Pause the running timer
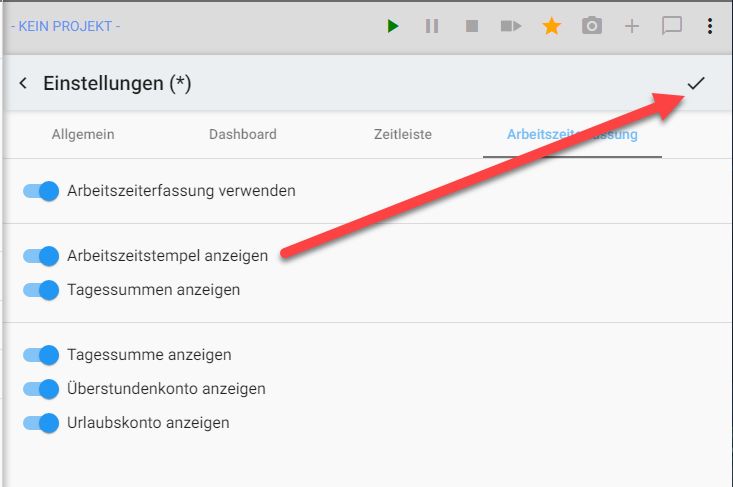 point(432,26)
